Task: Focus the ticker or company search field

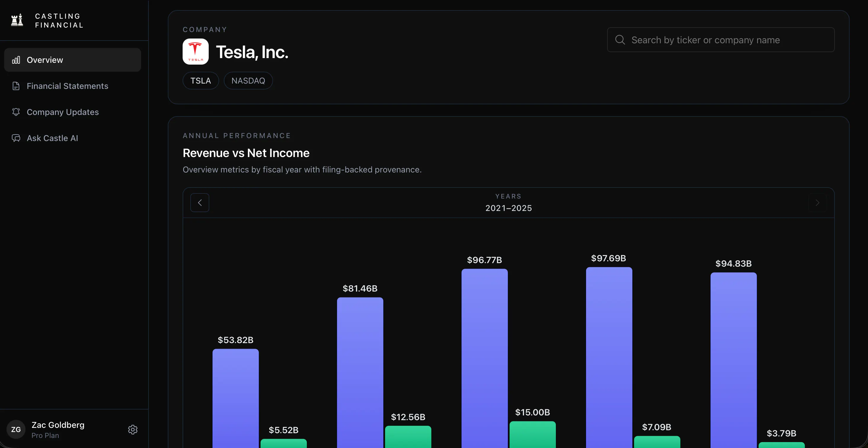Action: (x=721, y=40)
